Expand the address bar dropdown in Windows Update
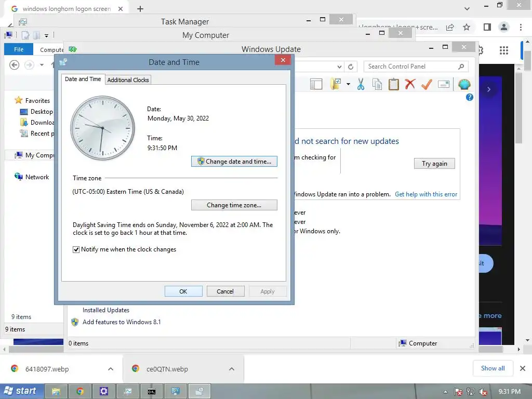 click(339, 66)
